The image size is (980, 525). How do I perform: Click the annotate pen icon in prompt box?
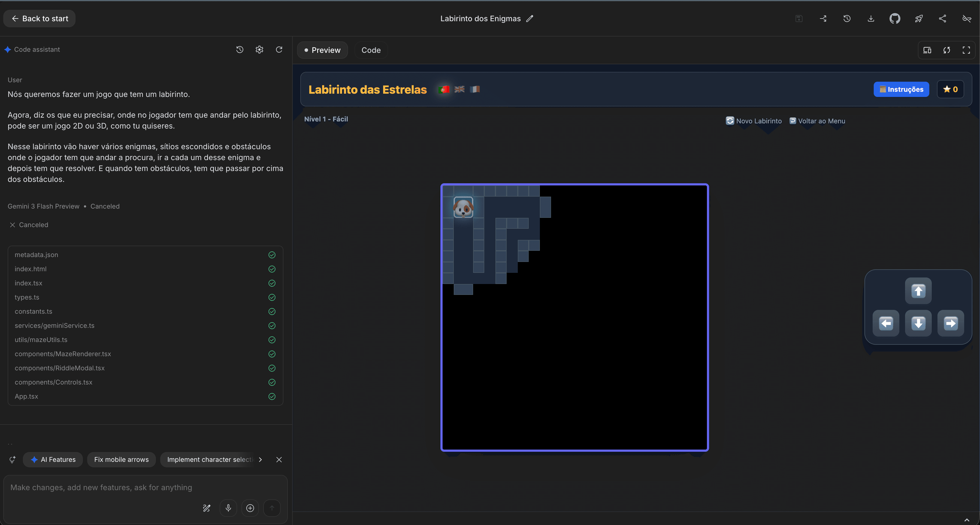[x=207, y=508]
